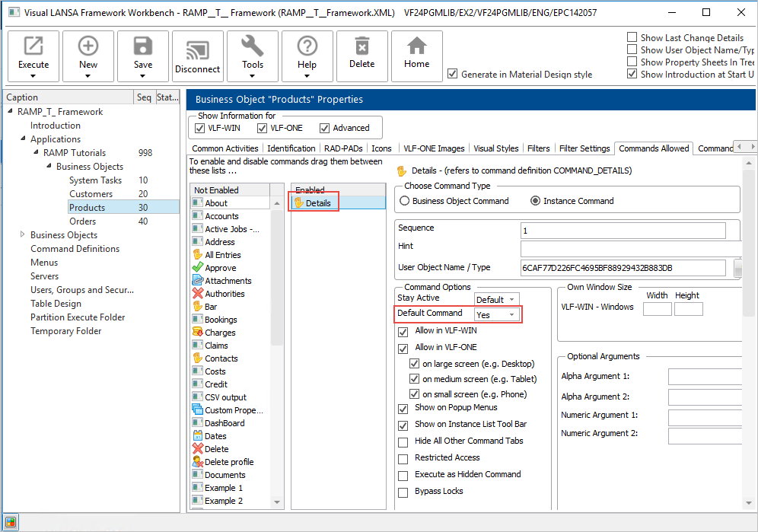Select the About command icon
This screenshot has width=758, height=532.
pyautogui.click(x=198, y=202)
